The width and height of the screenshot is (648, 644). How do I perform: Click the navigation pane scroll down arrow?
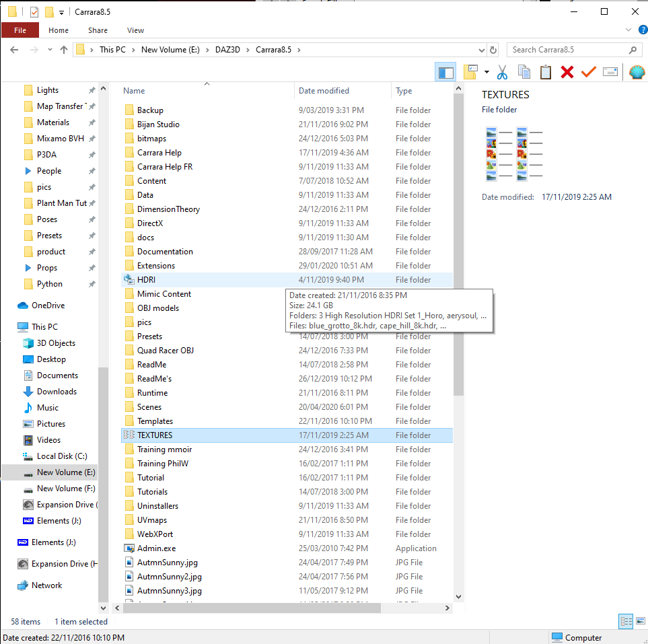pos(104,608)
